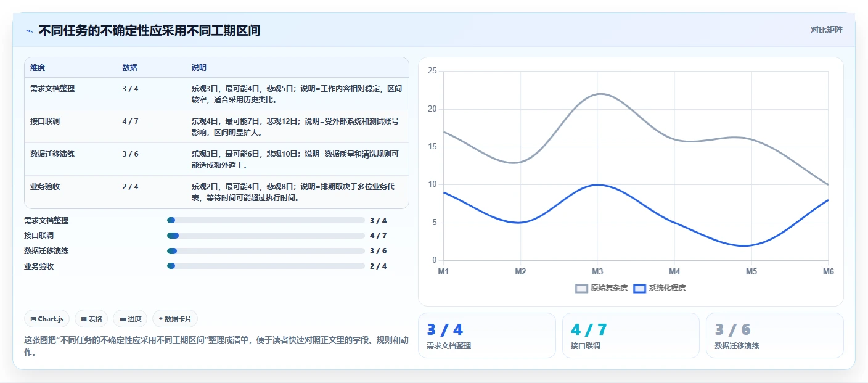Toggle the 原始复杂度 legend item
868x383 pixels.
point(601,288)
